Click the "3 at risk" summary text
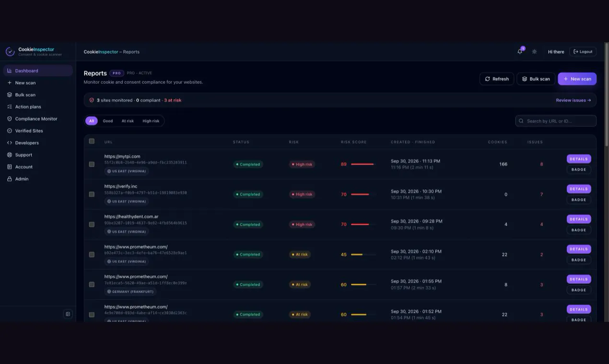 pyautogui.click(x=173, y=100)
